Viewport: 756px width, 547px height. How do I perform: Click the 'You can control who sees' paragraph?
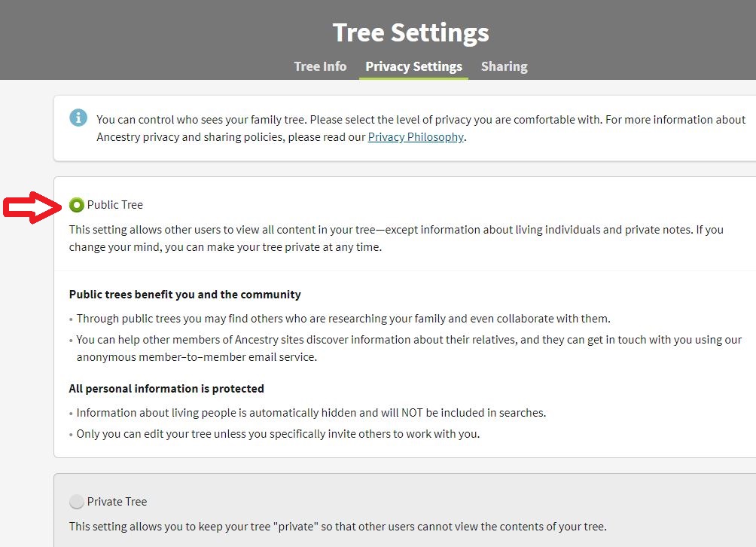pyautogui.click(x=421, y=128)
